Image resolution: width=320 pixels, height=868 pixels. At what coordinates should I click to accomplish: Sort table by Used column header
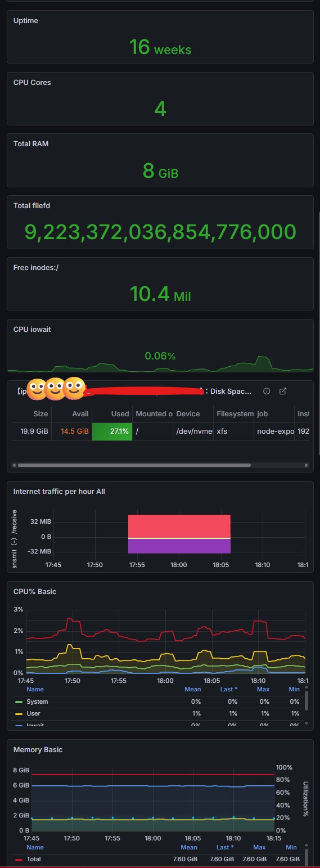(120, 413)
